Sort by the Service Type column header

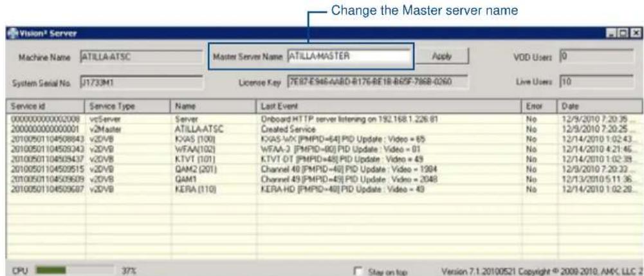[127, 106]
